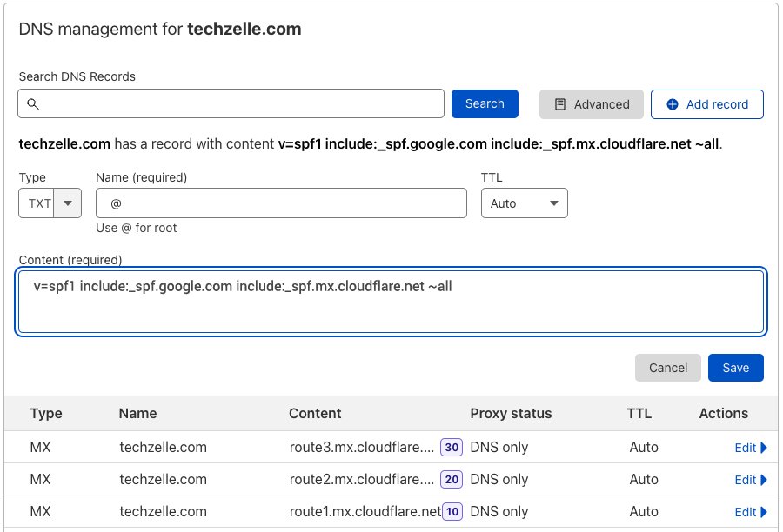
Task: Click DNS only status in route3 row
Action: coord(499,447)
